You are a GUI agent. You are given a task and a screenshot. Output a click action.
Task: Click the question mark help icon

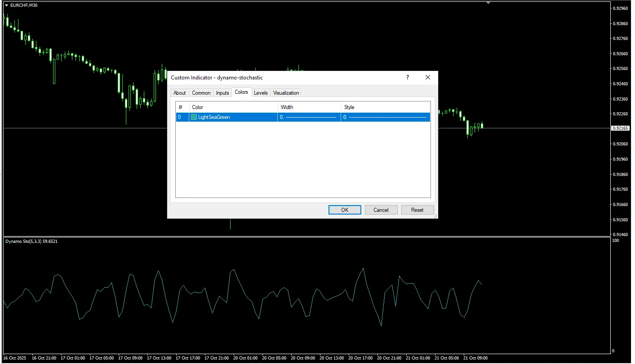coord(408,78)
